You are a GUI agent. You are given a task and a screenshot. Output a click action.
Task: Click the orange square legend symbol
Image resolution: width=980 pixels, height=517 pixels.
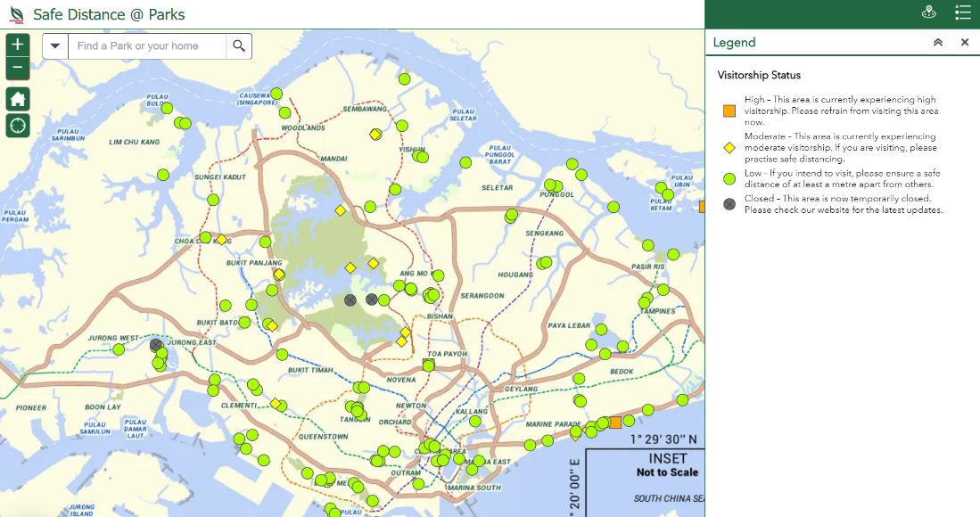click(x=729, y=111)
